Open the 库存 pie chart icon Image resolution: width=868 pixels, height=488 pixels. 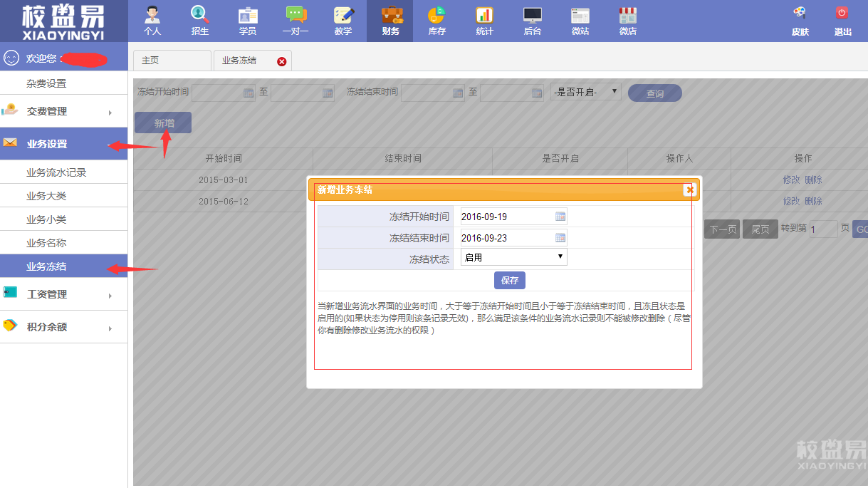436,16
